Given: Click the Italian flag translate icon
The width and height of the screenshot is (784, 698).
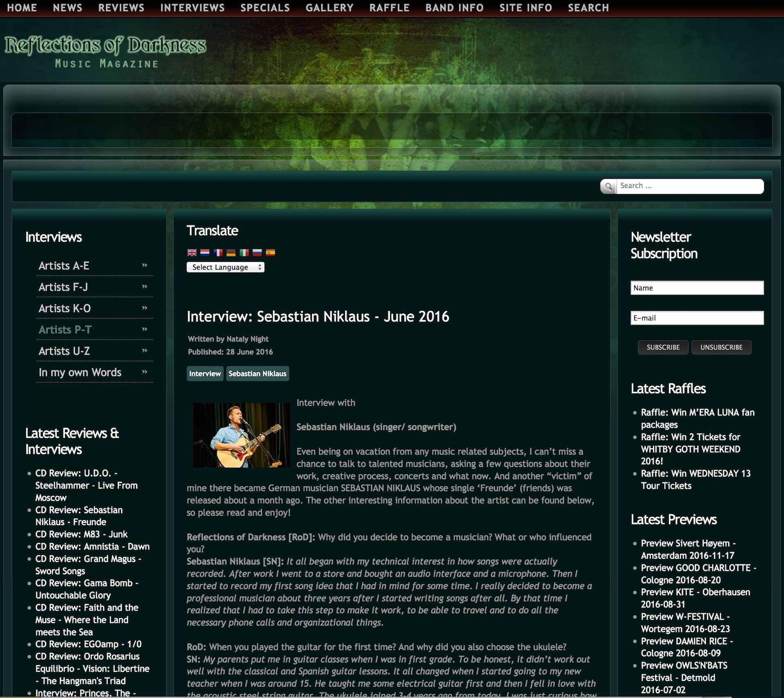Looking at the screenshot, I should click(244, 252).
